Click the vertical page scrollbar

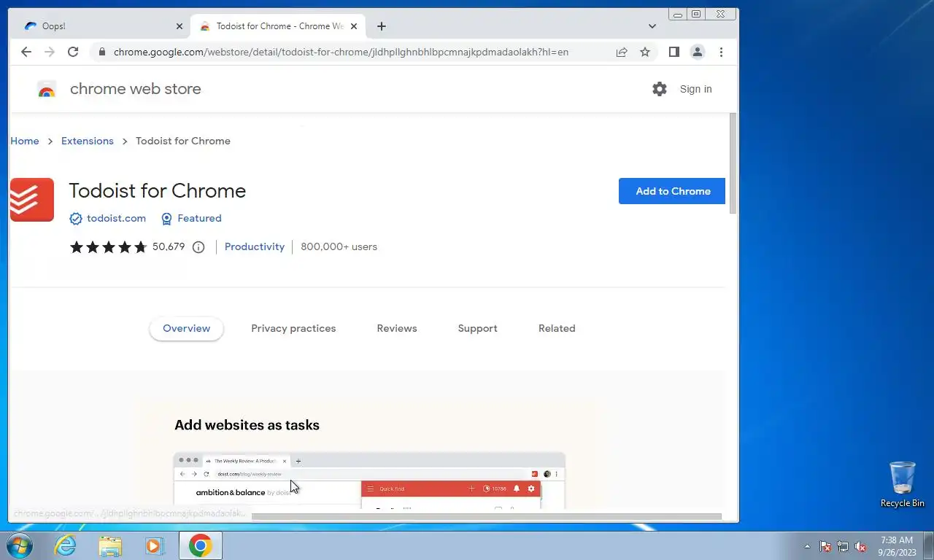733,163
